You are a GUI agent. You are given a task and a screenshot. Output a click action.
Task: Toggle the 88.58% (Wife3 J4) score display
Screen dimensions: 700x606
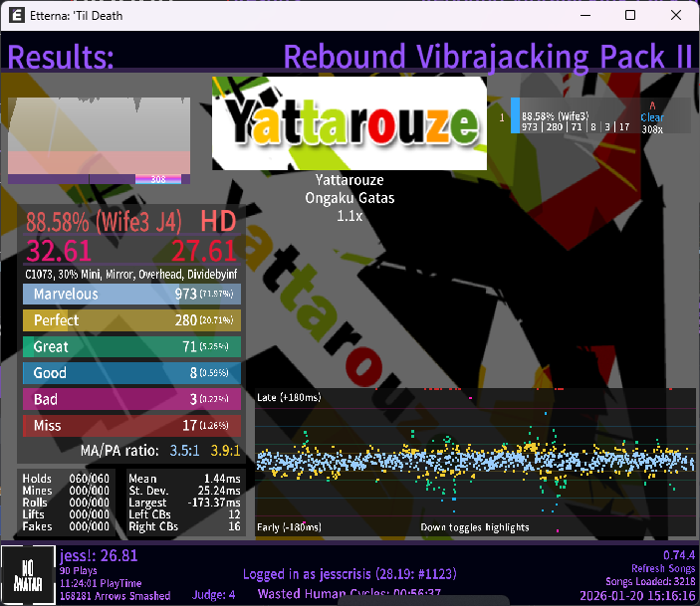click(x=110, y=221)
